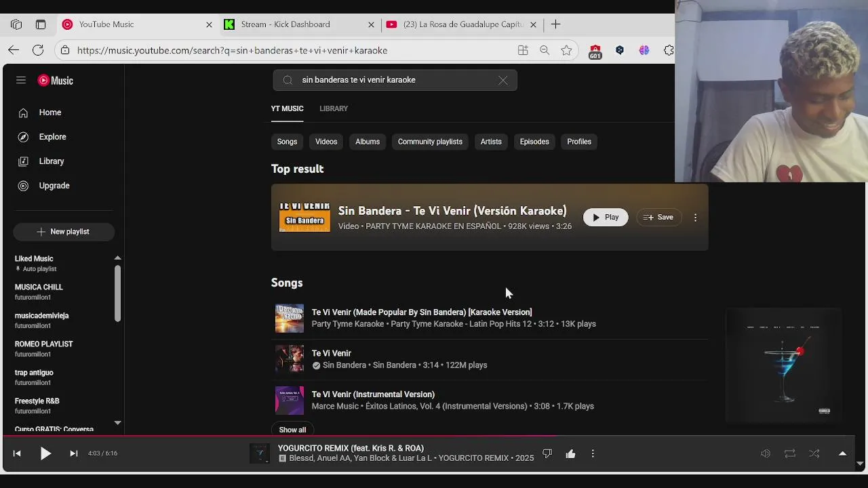Click the top result karaoke thumbnail
The width and height of the screenshot is (868, 488).
click(x=304, y=217)
